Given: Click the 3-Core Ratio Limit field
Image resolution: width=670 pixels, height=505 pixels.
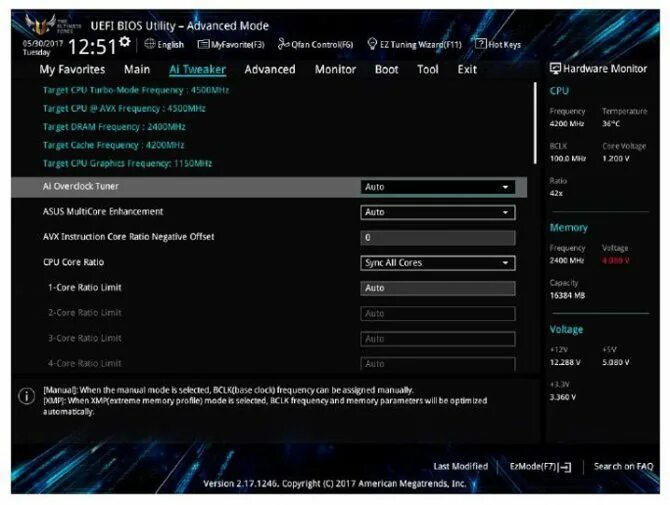Looking at the screenshot, I should [x=438, y=339].
